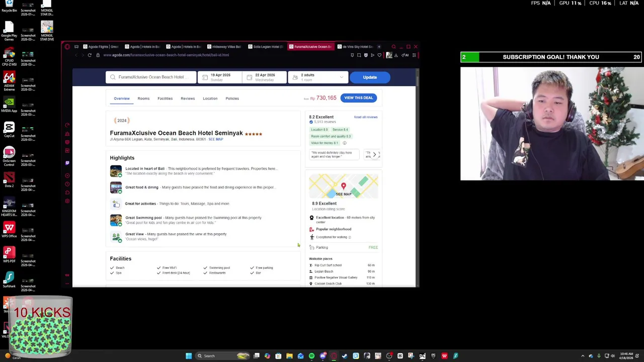The width and height of the screenshot is (644, 362).
Task: Switch to the Location tab
Action: tap(210, 99)
